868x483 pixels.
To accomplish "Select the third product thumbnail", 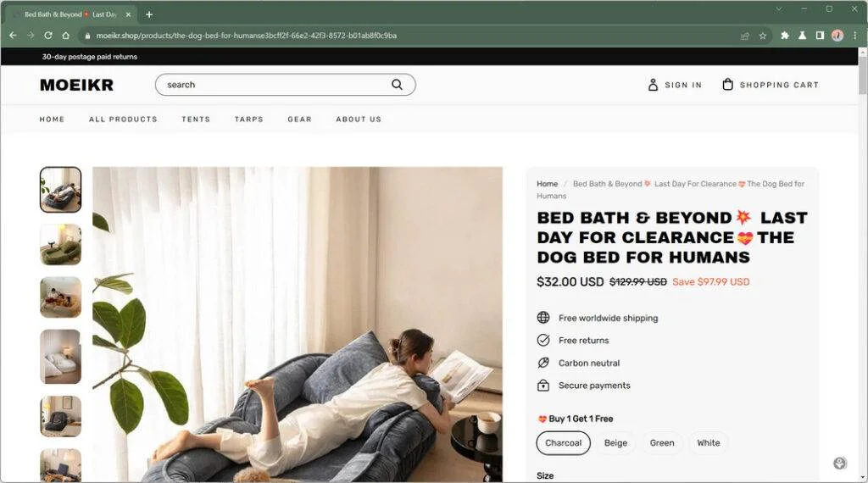I will click(60, 297).
